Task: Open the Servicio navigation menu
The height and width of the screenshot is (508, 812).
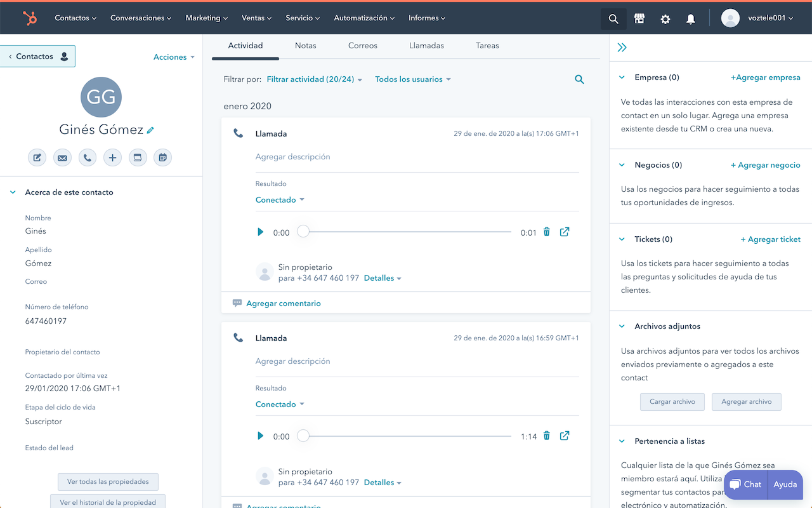Action: 303,18
